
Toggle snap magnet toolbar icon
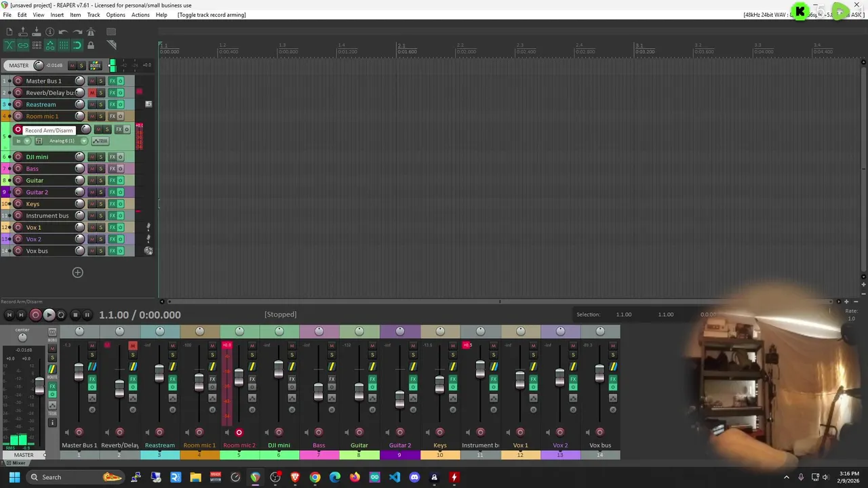[x=77, y=45]
